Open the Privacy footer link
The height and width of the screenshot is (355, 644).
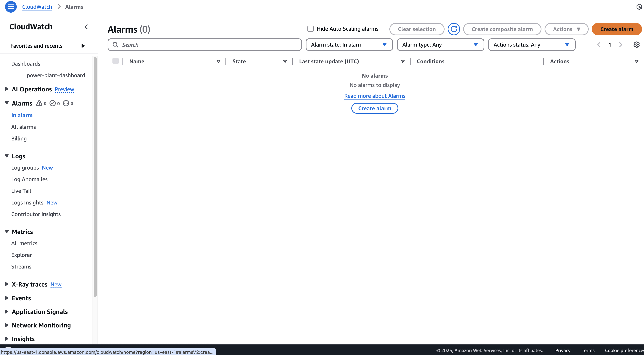pyautogui.click(x=563, y=350)
